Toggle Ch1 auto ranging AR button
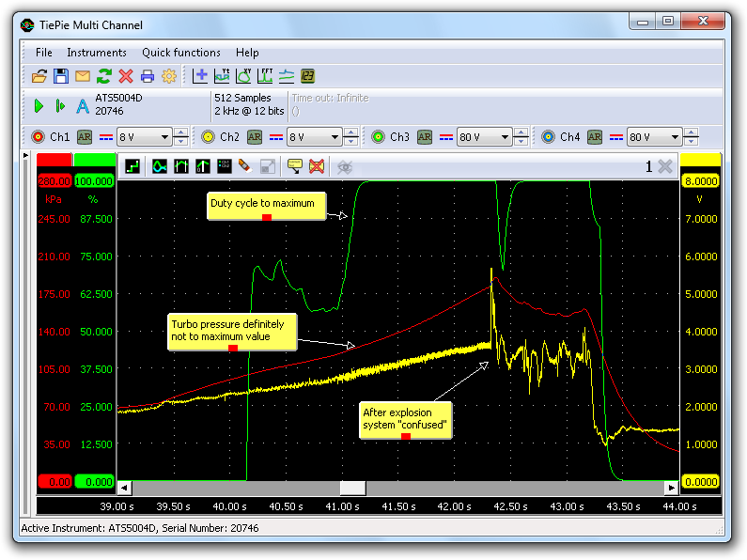747x560 pixels. [85, 137]
